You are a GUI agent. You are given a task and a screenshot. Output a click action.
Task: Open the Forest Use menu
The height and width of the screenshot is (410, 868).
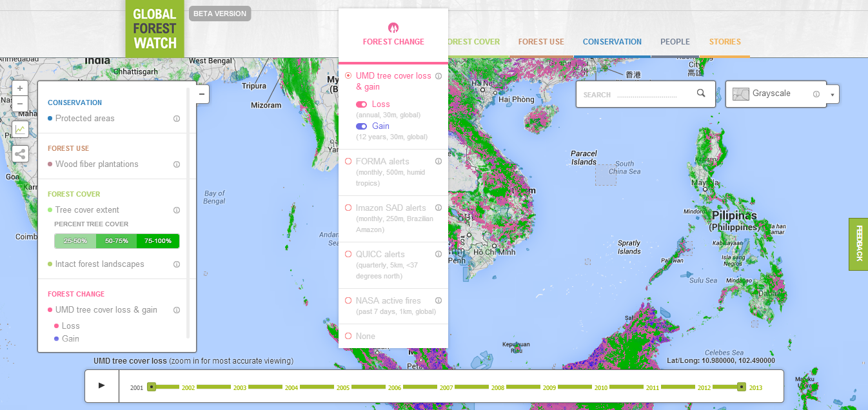coord(541,42)
